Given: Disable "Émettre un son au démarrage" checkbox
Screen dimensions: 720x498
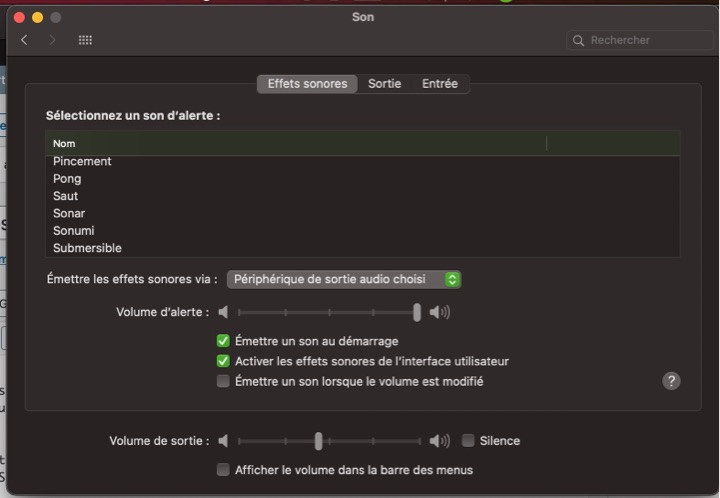Looking at the screenshot, I should click(x=223, y=341).
